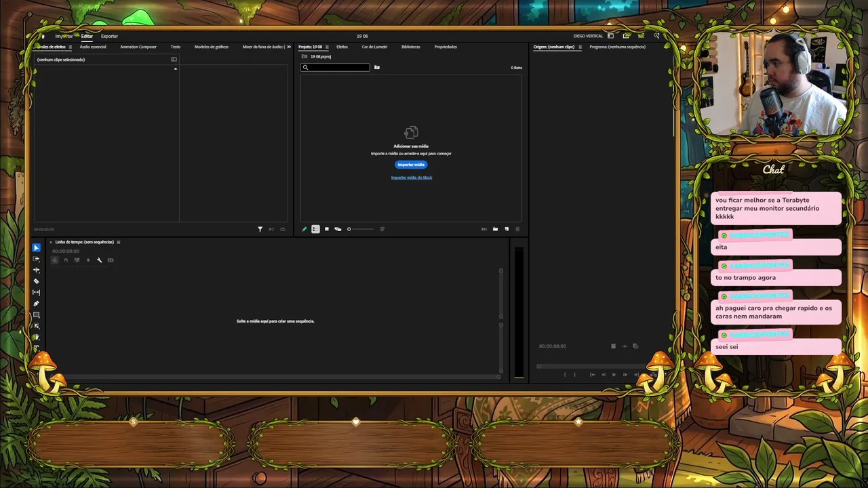This screenshot has height=488, width=868.
Task: Click the Quick Export icon
Action: pyautogui.click(x=626, y=36)
